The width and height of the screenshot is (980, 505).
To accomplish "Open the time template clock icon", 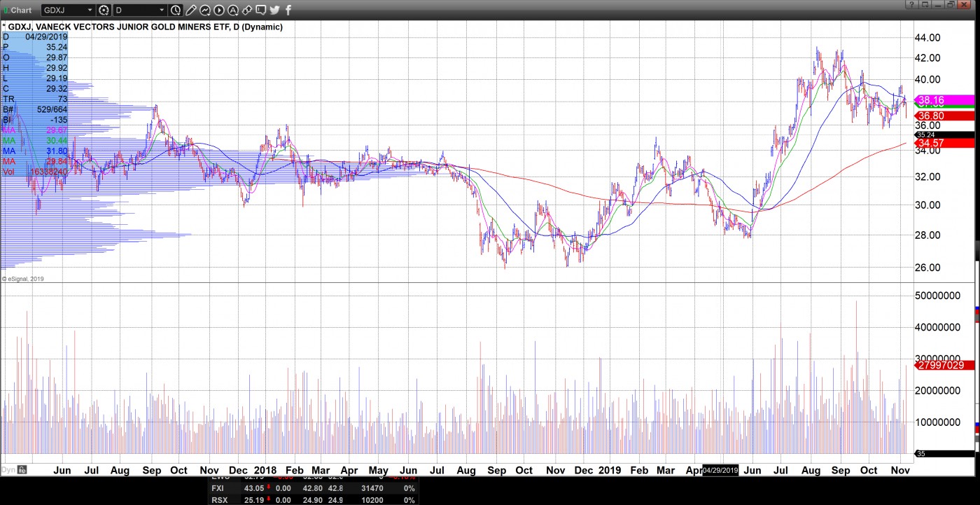I will click(176, 11).
